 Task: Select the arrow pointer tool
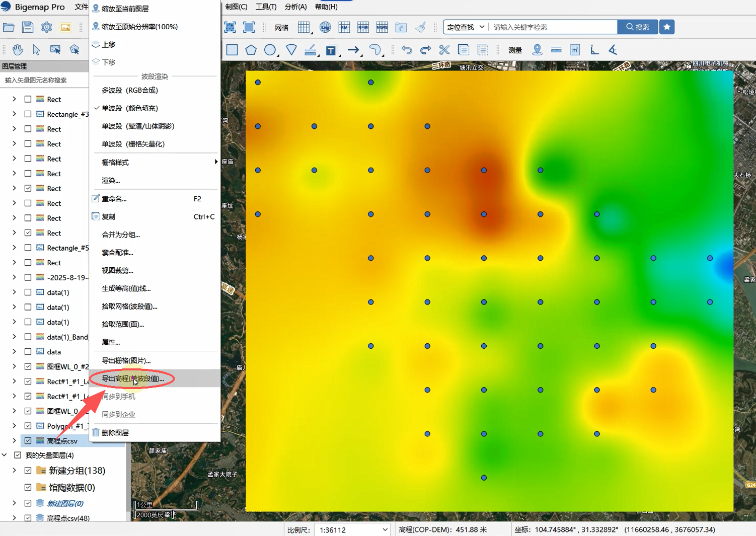[x=36, y=49]
